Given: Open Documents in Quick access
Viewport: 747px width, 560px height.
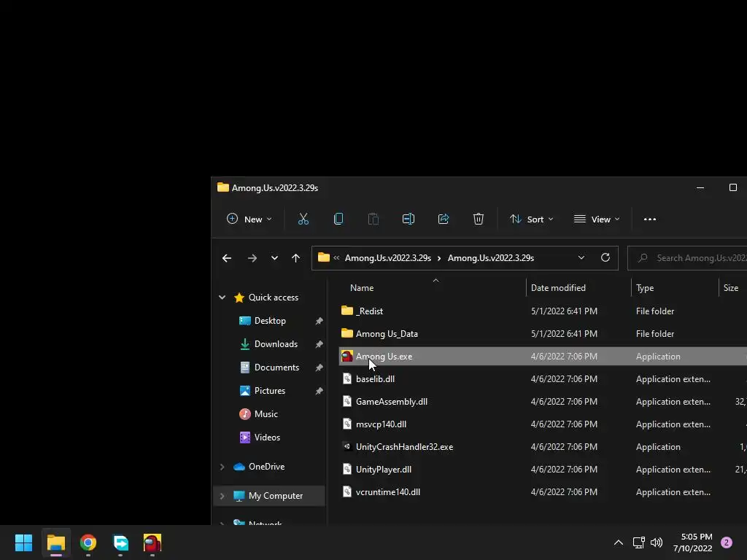Looking at the screenshot, I should coord(276,367).
